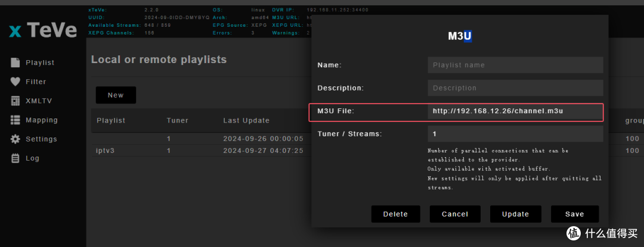Image resolution: width=644 pixels, height=247 pixels.
Task: Focus the Description input field
Action: coord(515,87)
